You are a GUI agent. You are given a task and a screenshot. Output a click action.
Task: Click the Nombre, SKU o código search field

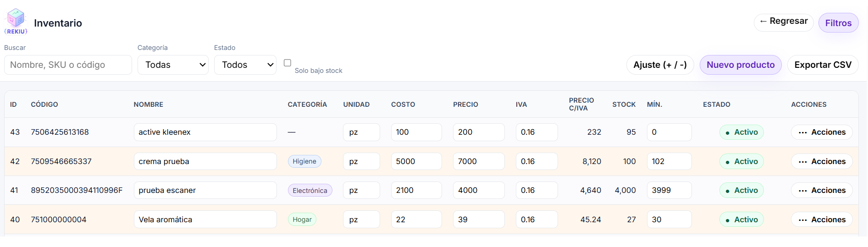(68, 65)
